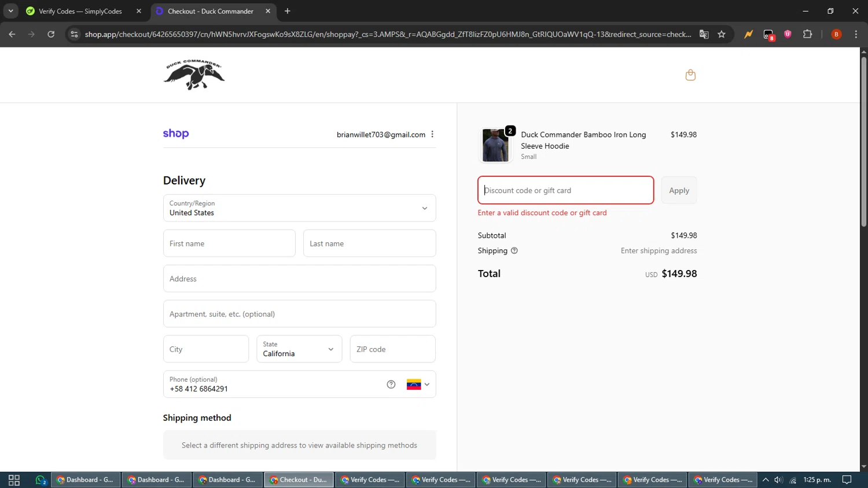Click the network Wi-Fi tray icon
Viewport: 868px width, 488px height.
[x=793, y=480]
